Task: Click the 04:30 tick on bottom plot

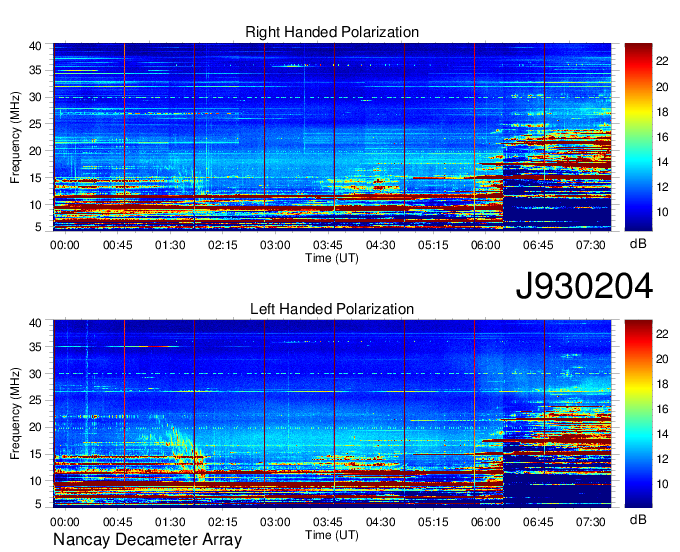Action: coord(380,522)
